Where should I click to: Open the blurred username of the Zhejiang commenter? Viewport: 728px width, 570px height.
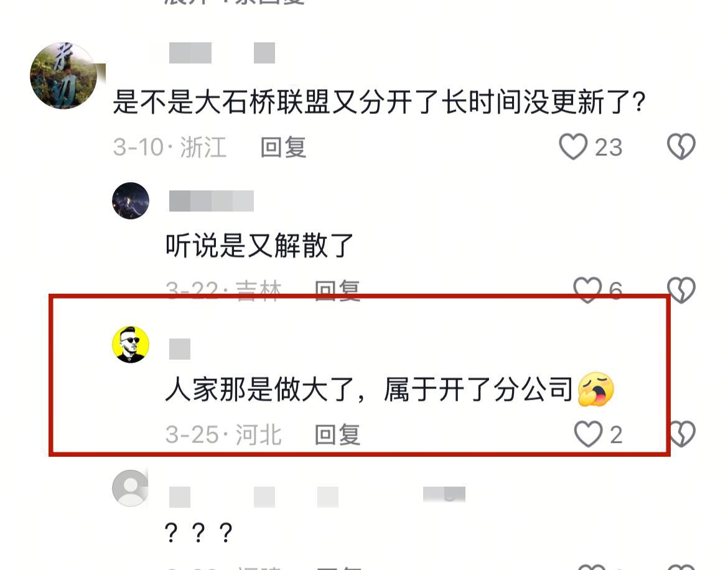[x=222, y=53]
